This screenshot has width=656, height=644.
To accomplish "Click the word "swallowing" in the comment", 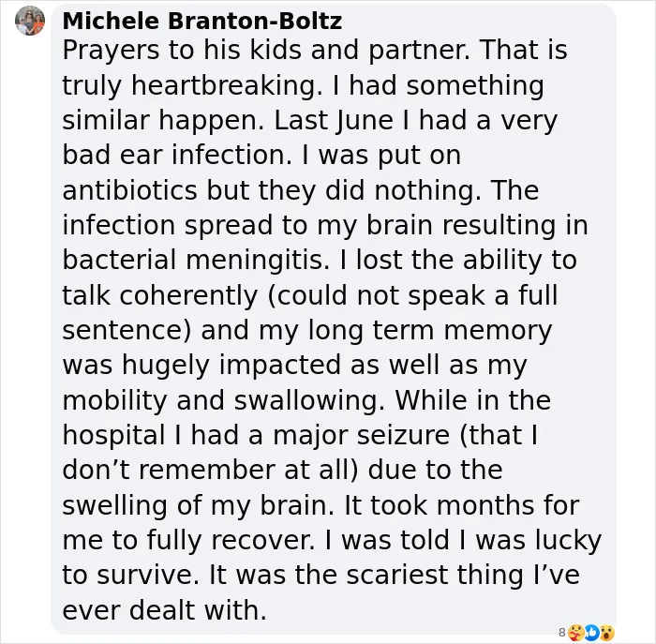I will click(x=309, y=400).
